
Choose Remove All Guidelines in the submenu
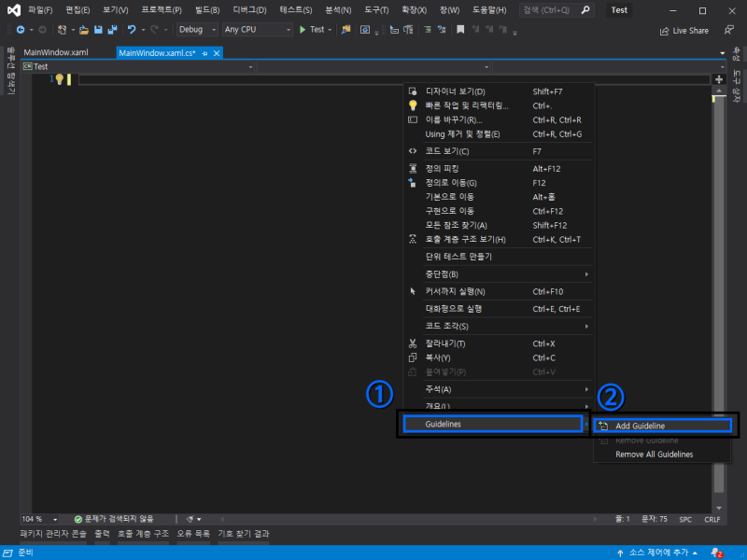pyautogui.click(x=663, y=455)
